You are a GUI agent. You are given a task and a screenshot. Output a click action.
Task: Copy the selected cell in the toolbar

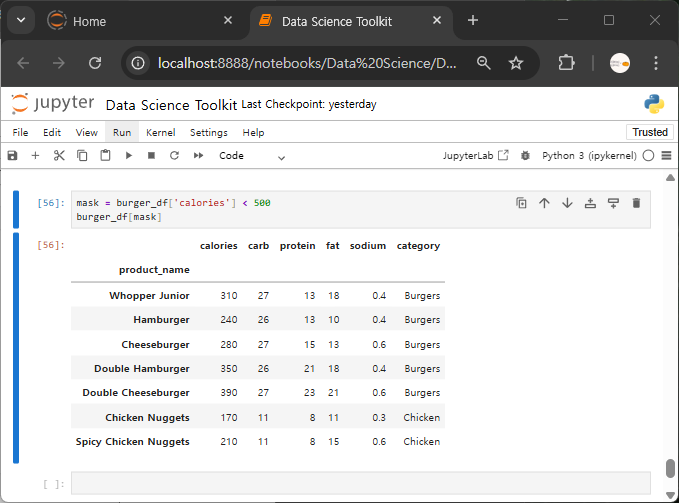82,155
